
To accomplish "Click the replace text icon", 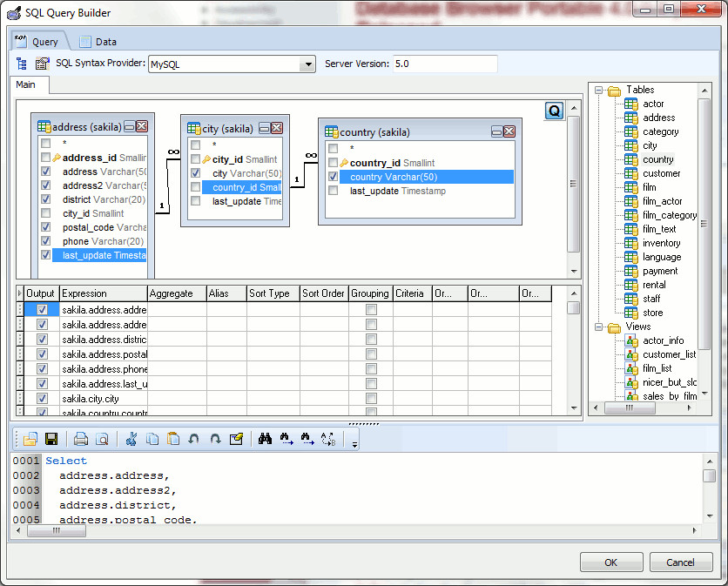I will 328,439.
